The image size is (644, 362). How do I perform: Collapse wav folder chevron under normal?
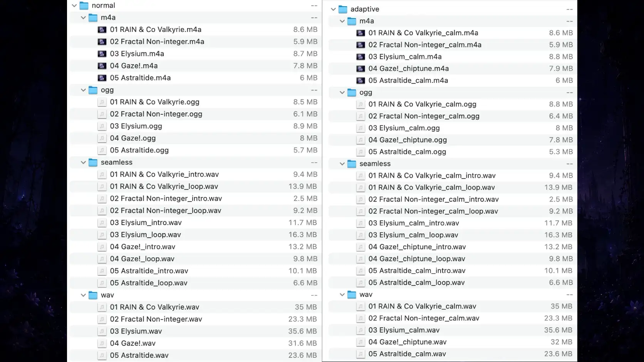click(83, 295)
